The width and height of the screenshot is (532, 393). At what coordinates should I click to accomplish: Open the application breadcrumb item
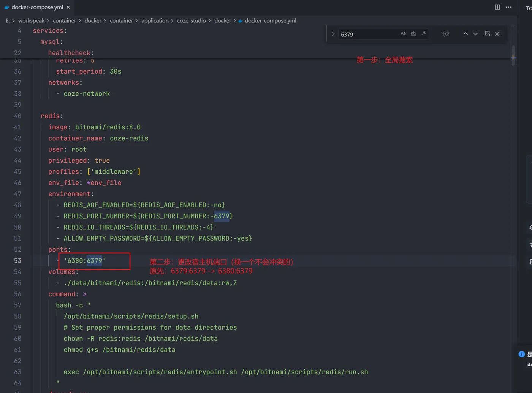pyautogui.click(x=155, y=21)
